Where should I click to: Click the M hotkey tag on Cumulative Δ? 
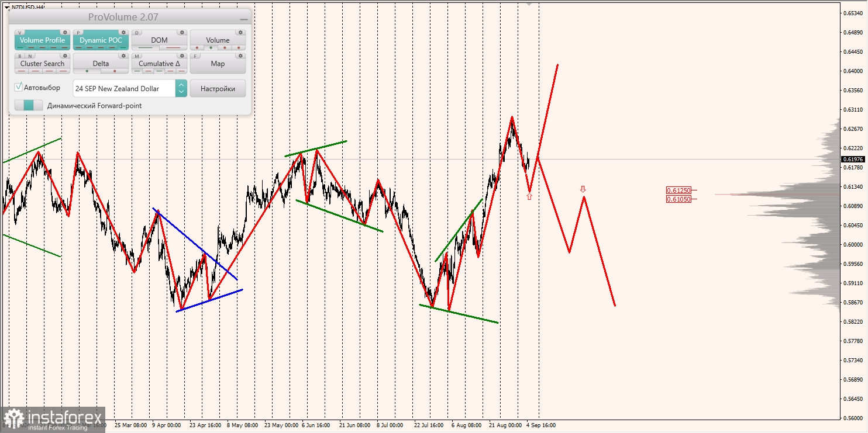click(x=137, y=56)
